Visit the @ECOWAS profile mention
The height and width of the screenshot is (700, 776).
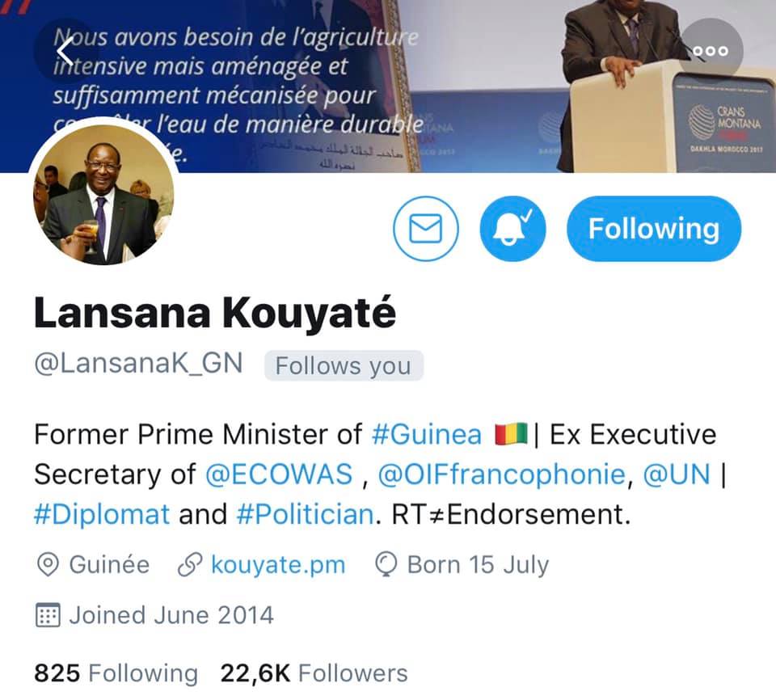pos(279,474)
